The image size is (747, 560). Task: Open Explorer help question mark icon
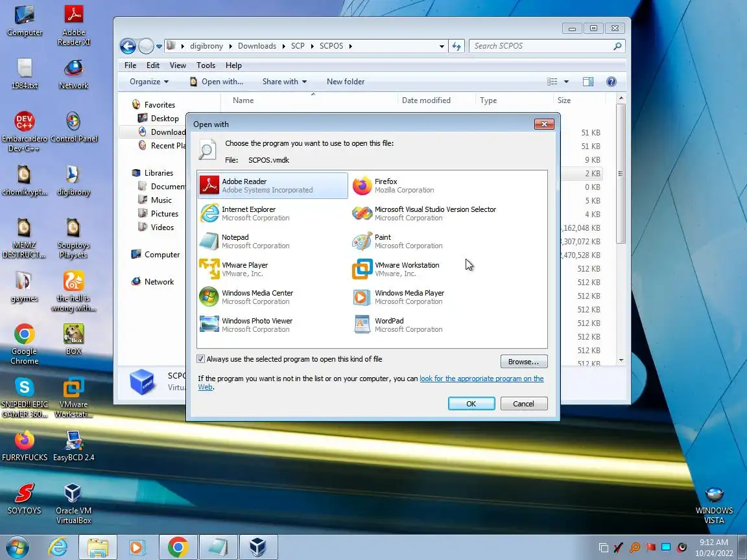[611, 82]
